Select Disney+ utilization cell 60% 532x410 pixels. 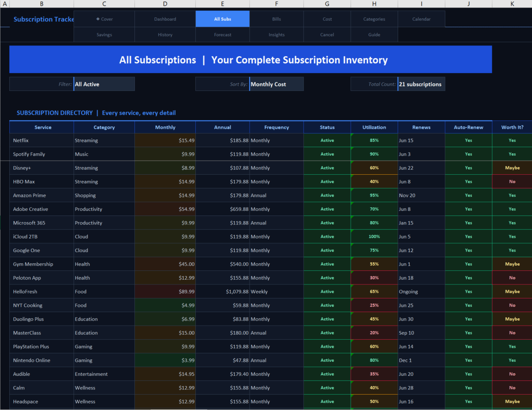pyautogui.click(x=374, y=168)
